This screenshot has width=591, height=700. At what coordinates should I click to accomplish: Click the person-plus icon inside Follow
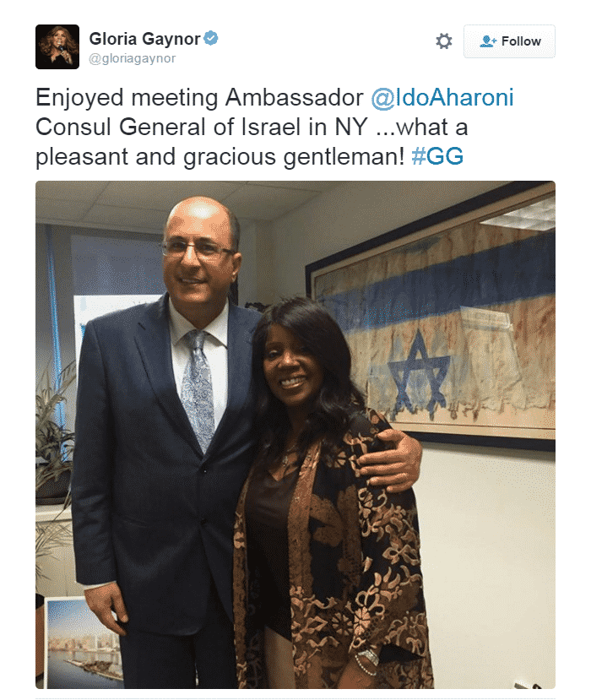[488, 41]
